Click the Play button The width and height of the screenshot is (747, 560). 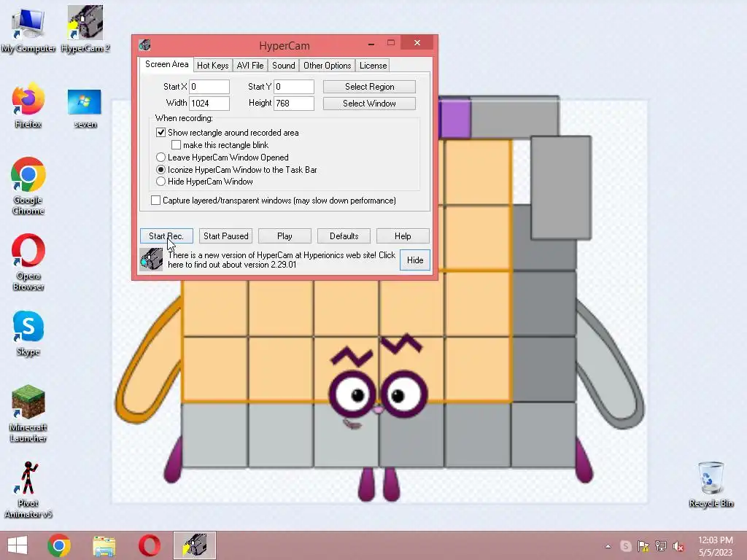coord(285,236)
